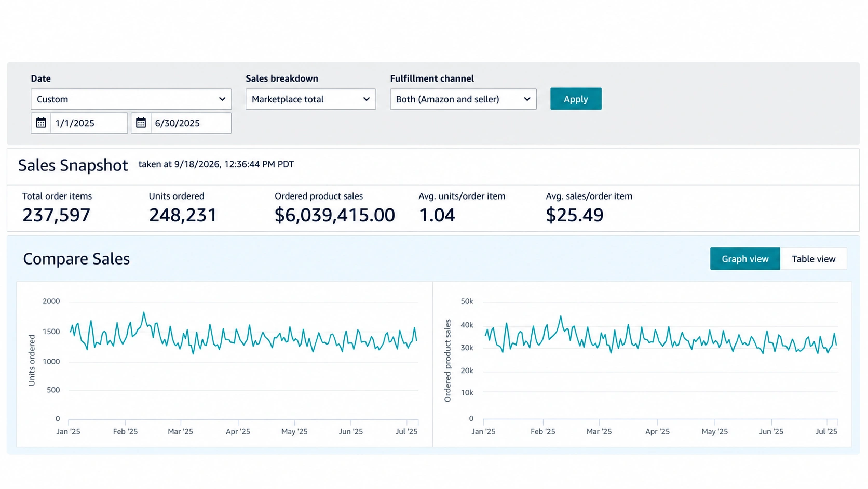Image resolution: width=868 pixels, height=489 pixels.
Task: Click Apr '25 on the sales chart
Action: 657,432
